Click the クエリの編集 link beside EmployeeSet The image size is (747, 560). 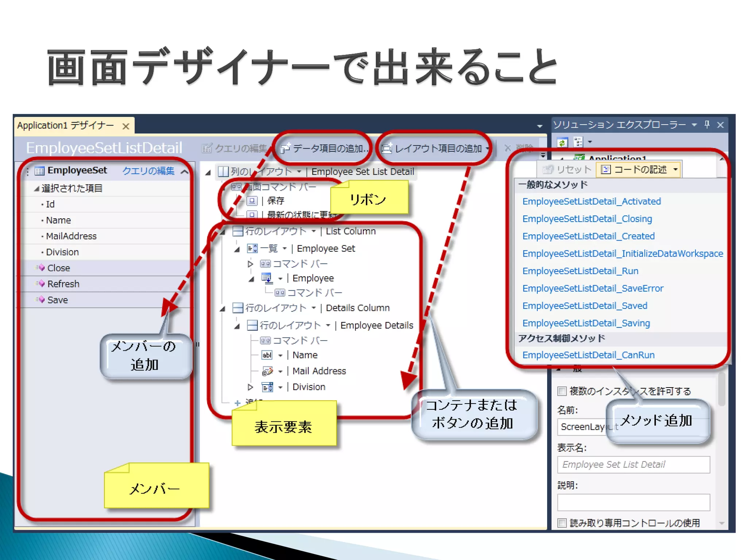(x=148, y=171)
